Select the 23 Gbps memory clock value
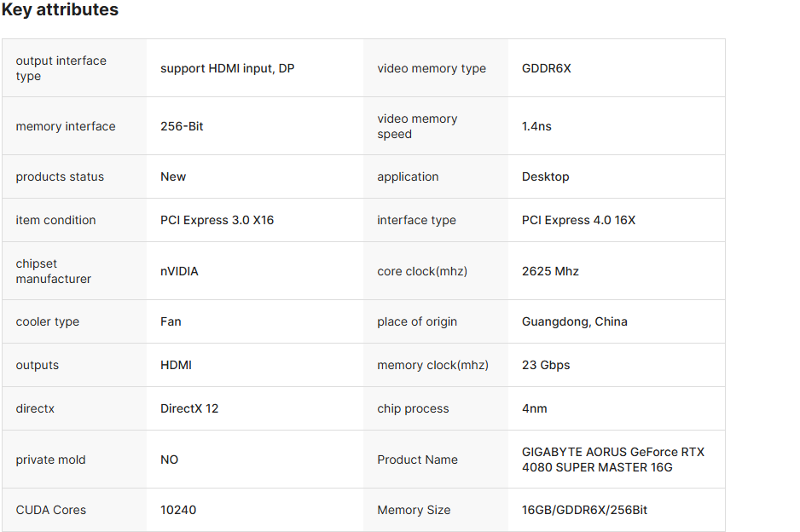The image size is (800, 532). (546, 365)
